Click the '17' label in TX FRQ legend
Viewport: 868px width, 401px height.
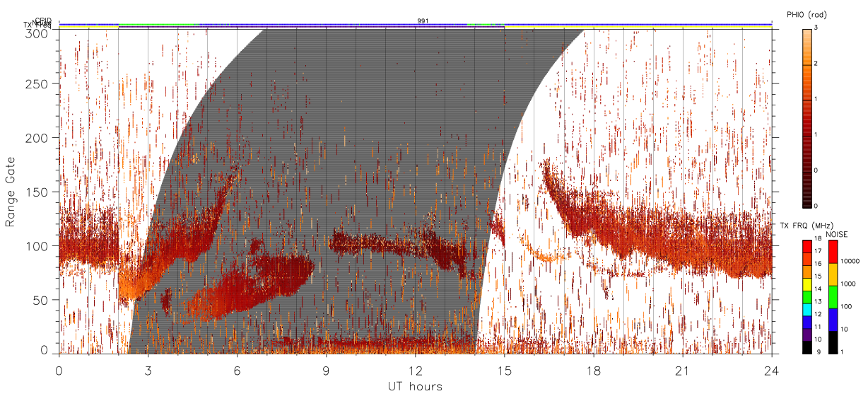click(818, 251)
